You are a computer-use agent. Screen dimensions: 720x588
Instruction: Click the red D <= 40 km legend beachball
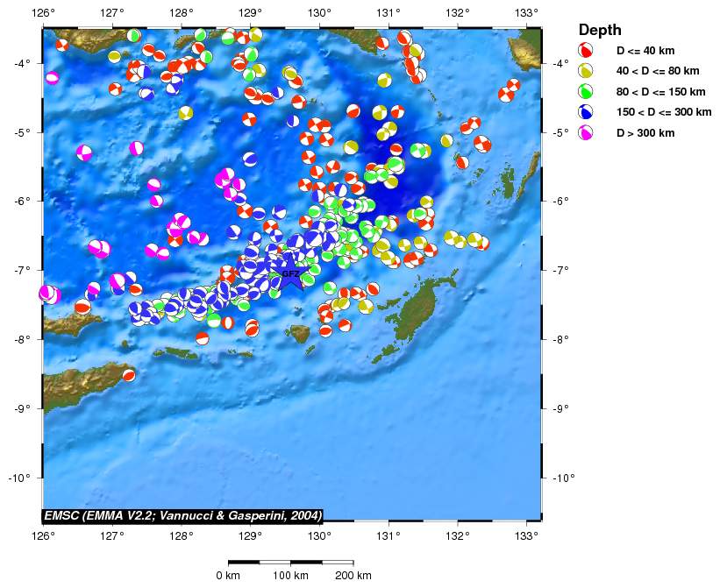(586, 50)
